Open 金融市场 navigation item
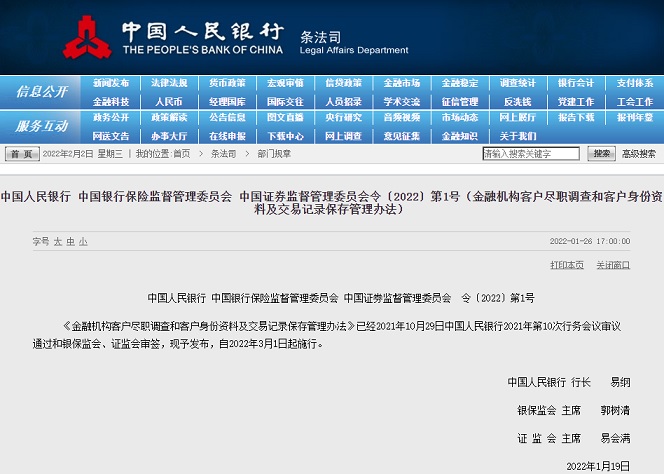This screenshot has height=474, width=664. [402, 83]
